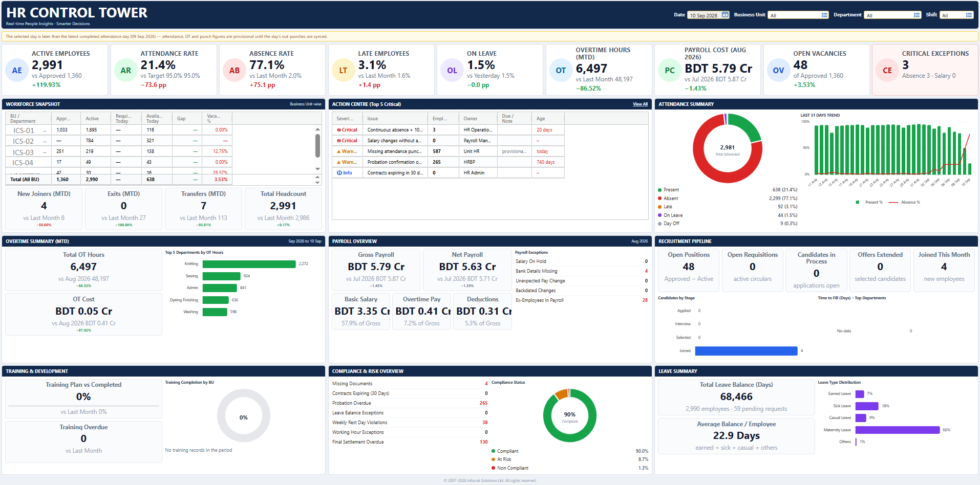This screenshot has width=980, height=485.
Task: Open the Shift list picker icon
Action: 969,15
